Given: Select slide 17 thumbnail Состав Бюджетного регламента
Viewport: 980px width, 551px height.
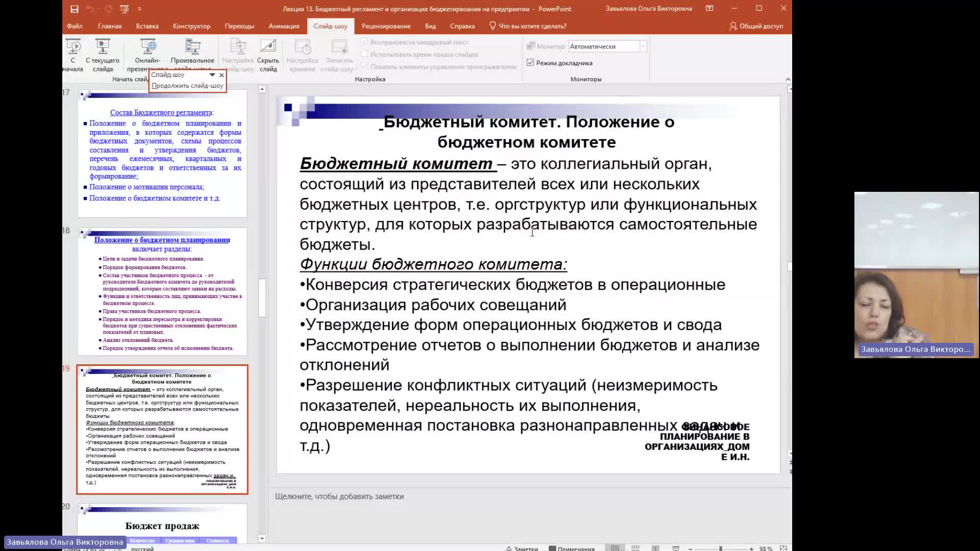Looking at the screenshot, I should (x=162, y=154).
